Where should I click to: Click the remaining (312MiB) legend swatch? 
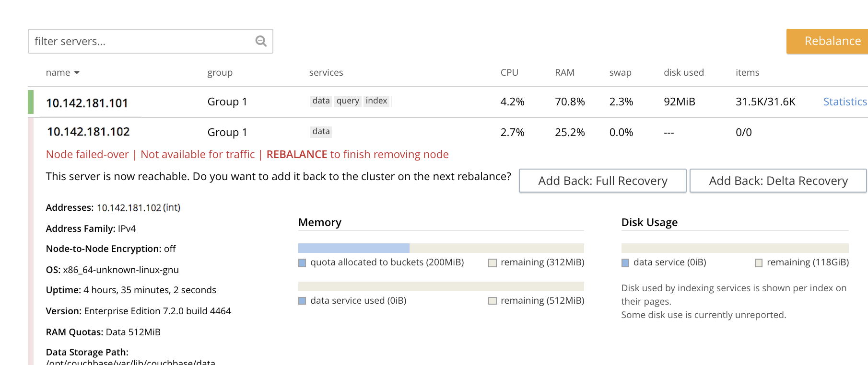coord(493,263)
